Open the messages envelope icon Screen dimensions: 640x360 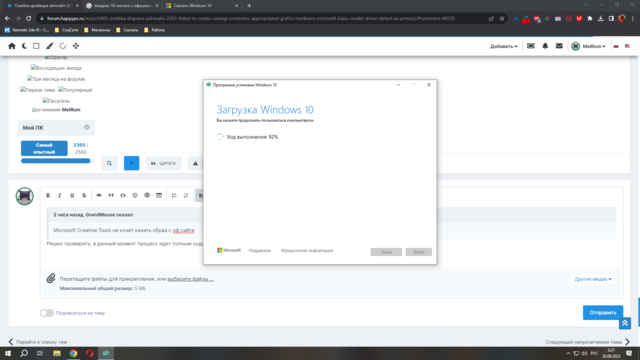(x=559, y=46)
